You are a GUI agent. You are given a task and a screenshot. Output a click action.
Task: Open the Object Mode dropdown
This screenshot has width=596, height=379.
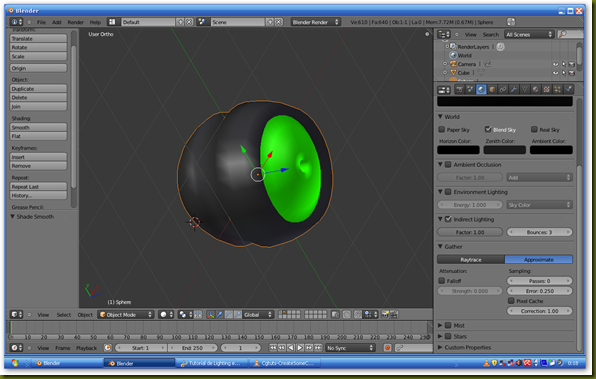click(126, 315)
